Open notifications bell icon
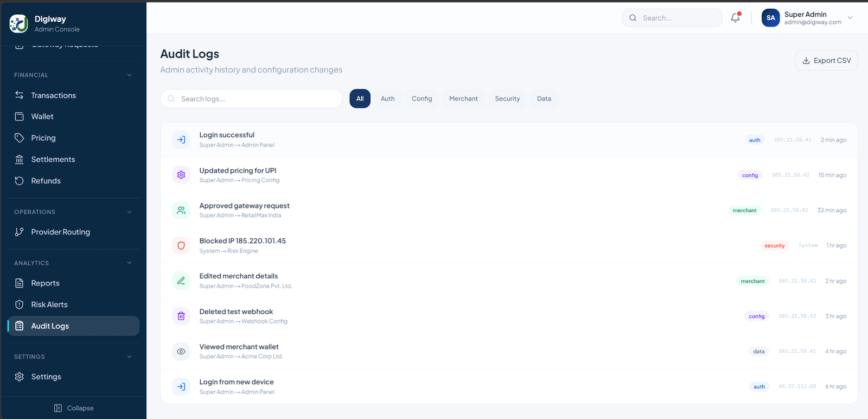 click(x=735, y=17)
